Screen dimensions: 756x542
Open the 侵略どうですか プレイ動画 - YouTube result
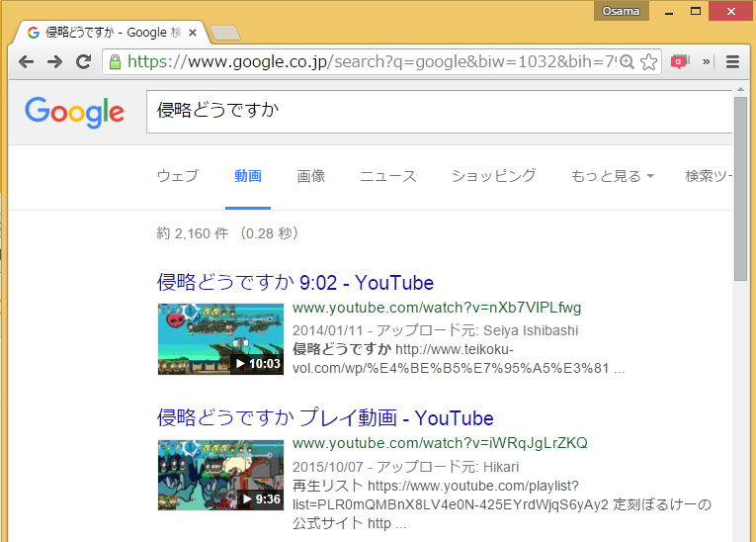coord(325,418)
